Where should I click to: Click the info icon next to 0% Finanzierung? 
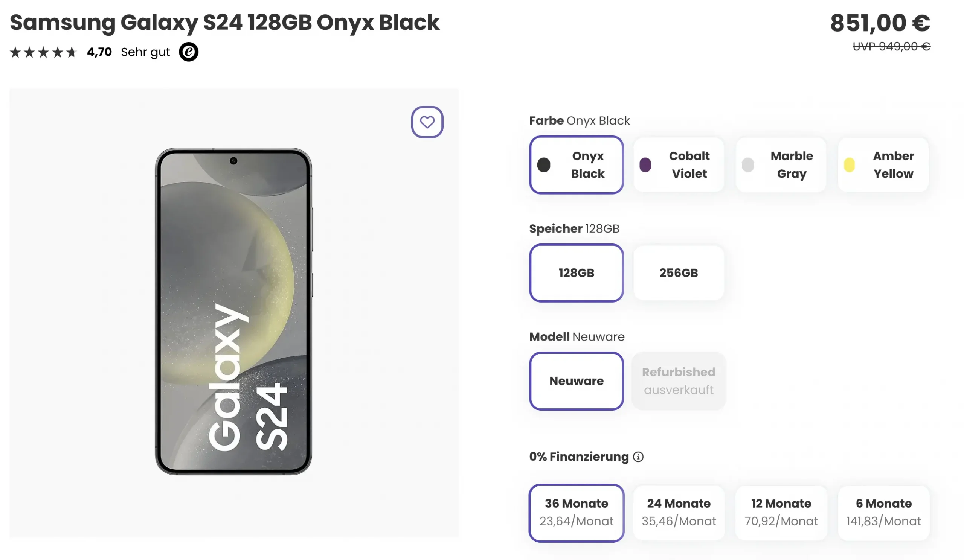coord(638,457)
